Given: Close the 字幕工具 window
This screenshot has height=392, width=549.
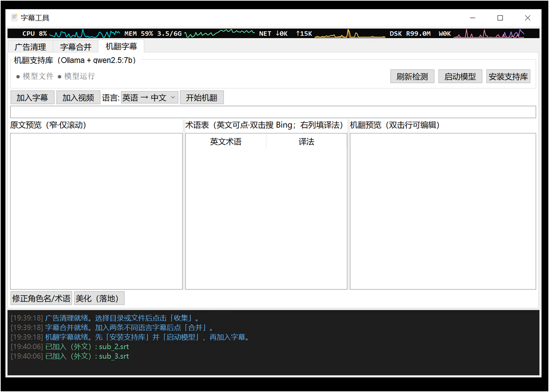Looking at the screenshot, I should pos(528,18).
